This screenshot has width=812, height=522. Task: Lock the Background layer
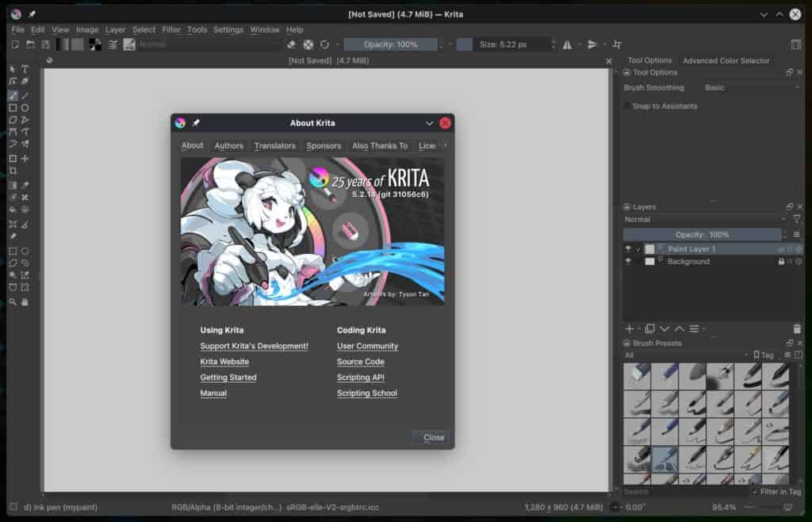click(x=781, y=262)
